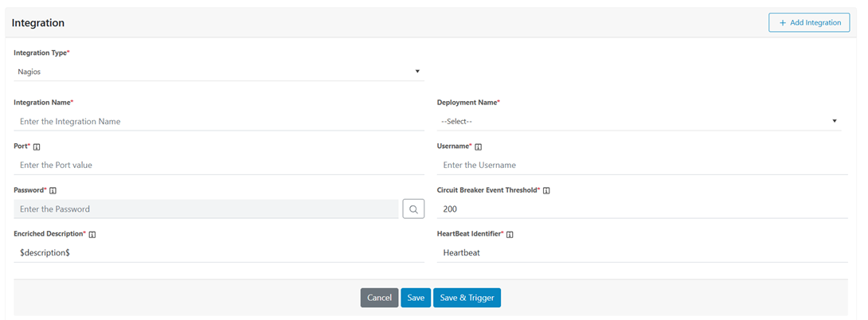Click the magnifier icon beside Password field
This screenshot has height=320, width=868.
413,209
